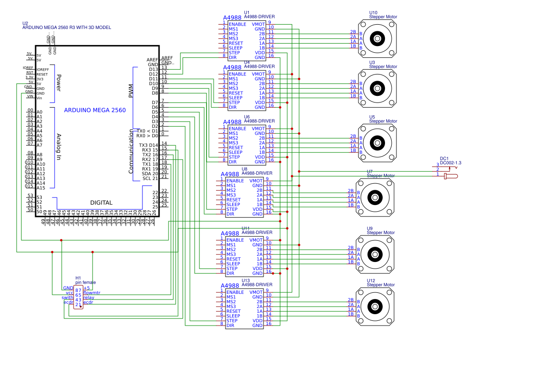
Task: Click the U4 A4988 driver body
Action: coord(247,91)
